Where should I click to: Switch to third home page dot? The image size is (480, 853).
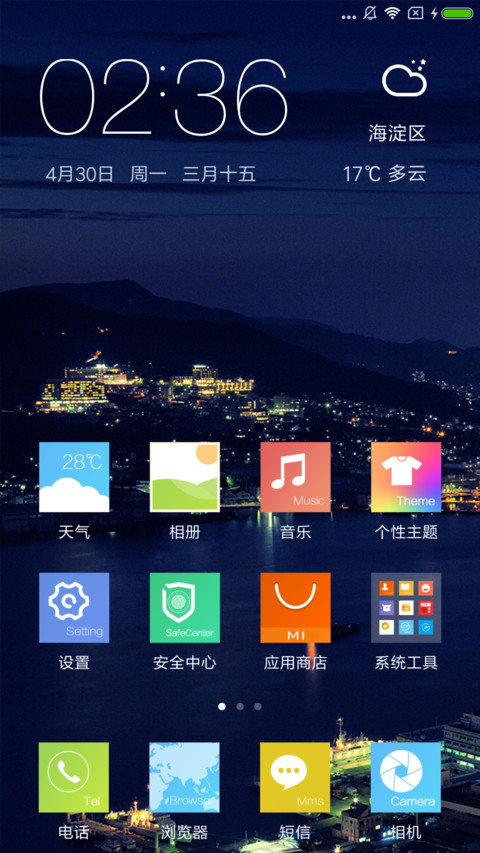[258, 707]
